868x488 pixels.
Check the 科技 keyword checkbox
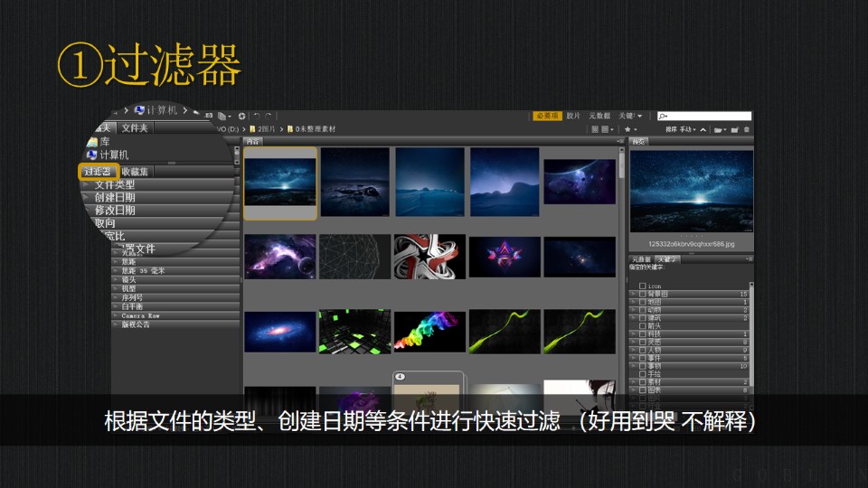tap(643, 334)
